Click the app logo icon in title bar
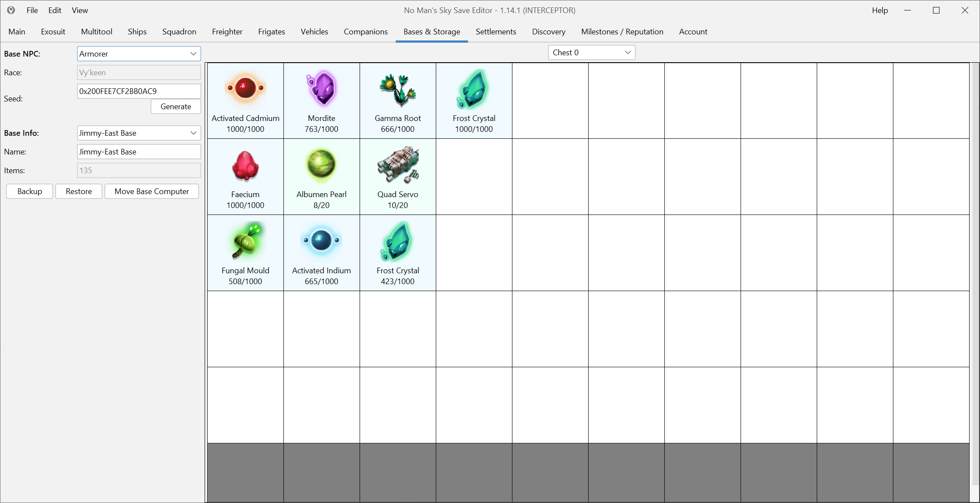 pos(11,10)
